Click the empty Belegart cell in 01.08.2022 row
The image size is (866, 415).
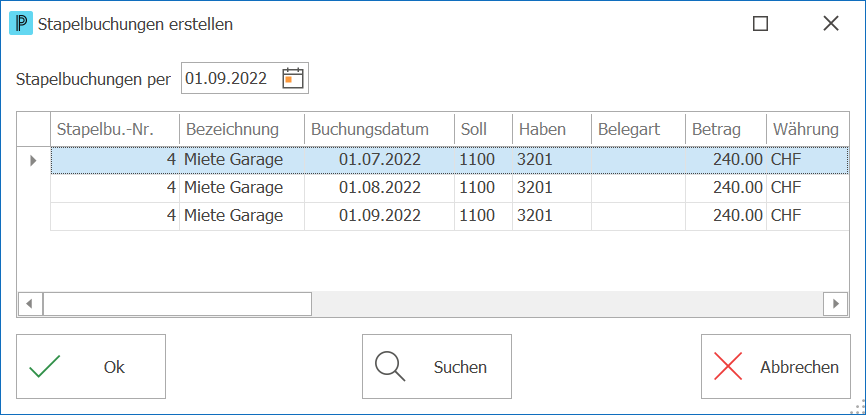639,188
